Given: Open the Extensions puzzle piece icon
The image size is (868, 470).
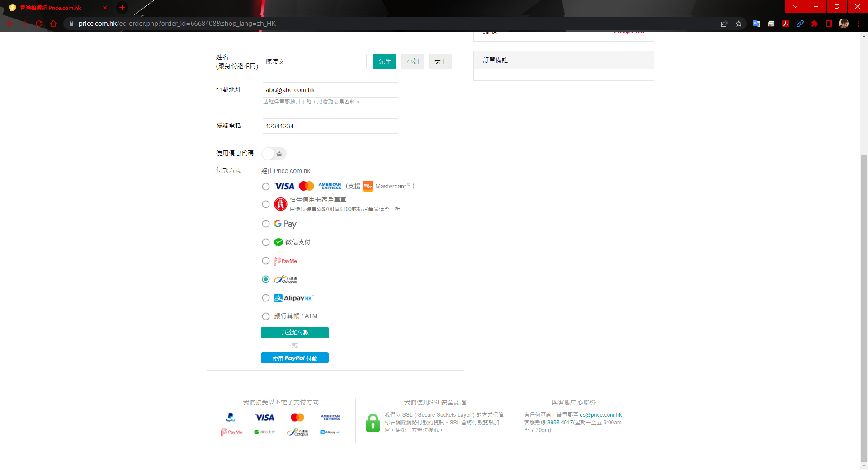Looking at the screenshot, I should coord(815,23).
